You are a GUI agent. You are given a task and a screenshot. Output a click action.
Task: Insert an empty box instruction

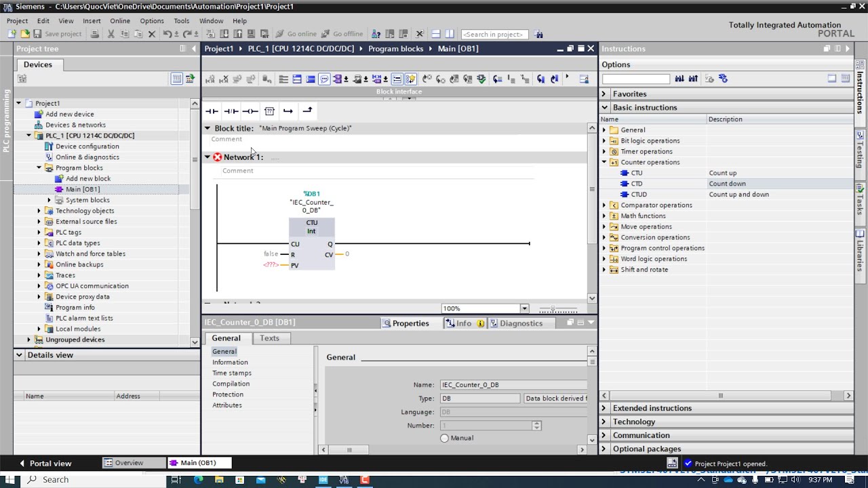click(269, 111)
